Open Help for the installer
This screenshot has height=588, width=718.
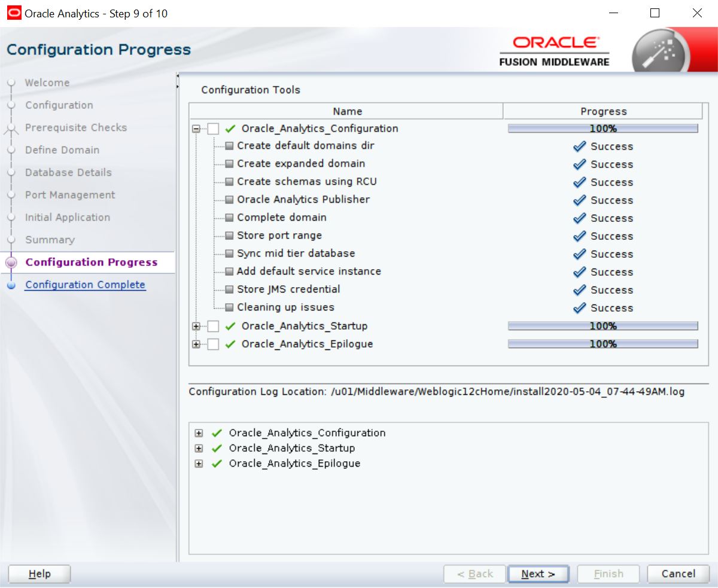[x=39, y=574]
